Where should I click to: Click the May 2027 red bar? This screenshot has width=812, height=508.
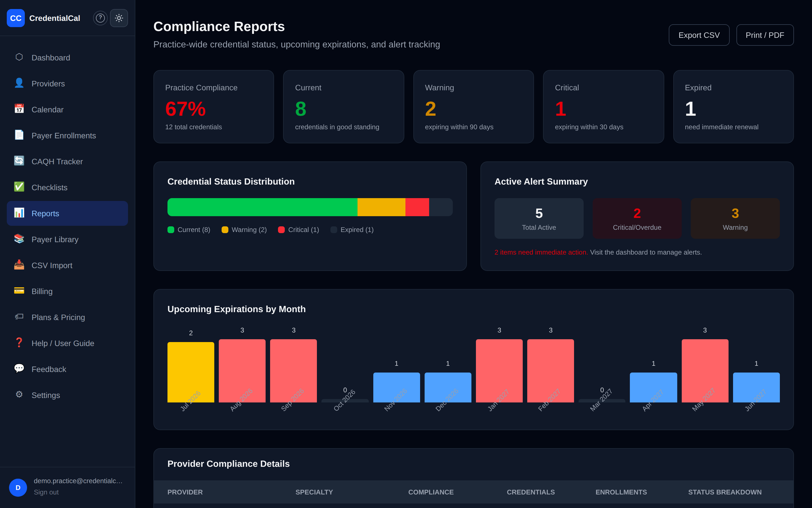tap(705, 371)
